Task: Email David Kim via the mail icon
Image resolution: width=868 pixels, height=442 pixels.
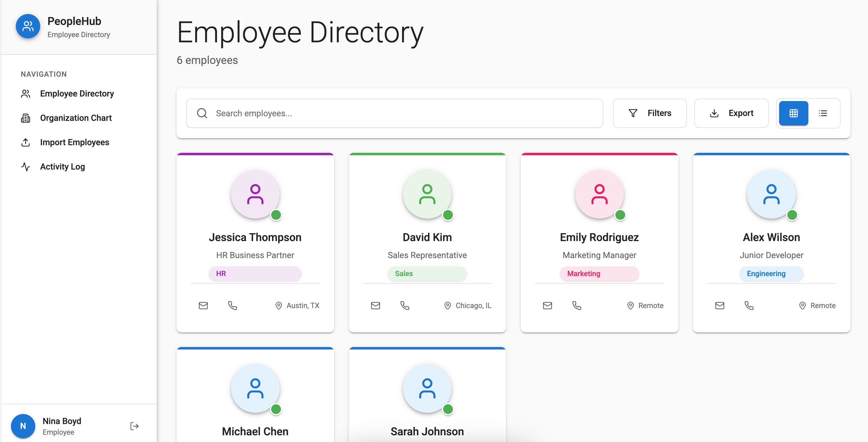Action: 375,305
